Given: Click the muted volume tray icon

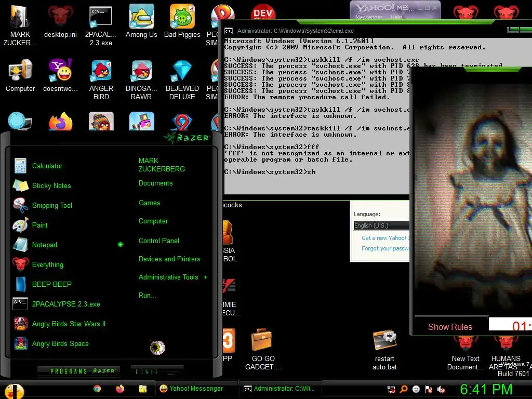Looking at the screenshot, I should click(441, 389).
